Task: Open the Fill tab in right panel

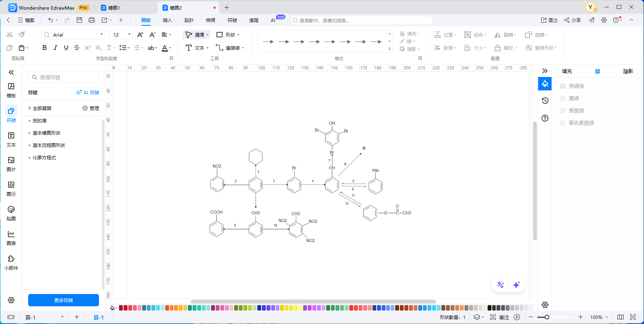Action: [x=567, y=71]
